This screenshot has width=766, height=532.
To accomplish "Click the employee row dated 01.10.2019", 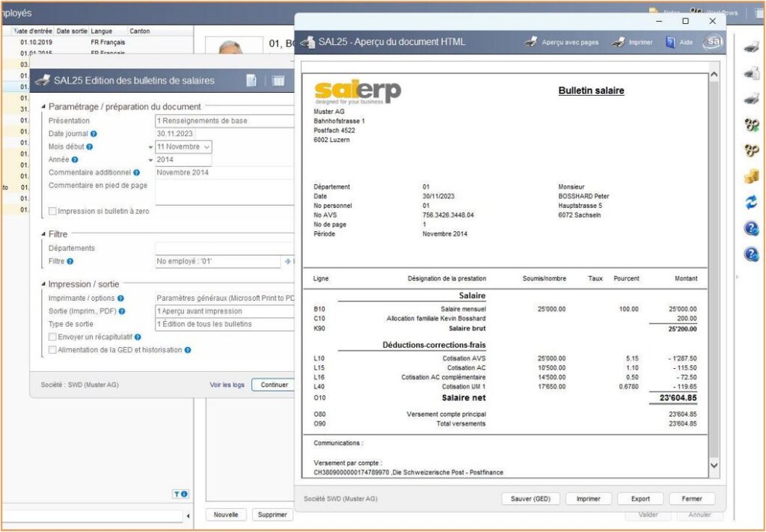I will 98,42.
